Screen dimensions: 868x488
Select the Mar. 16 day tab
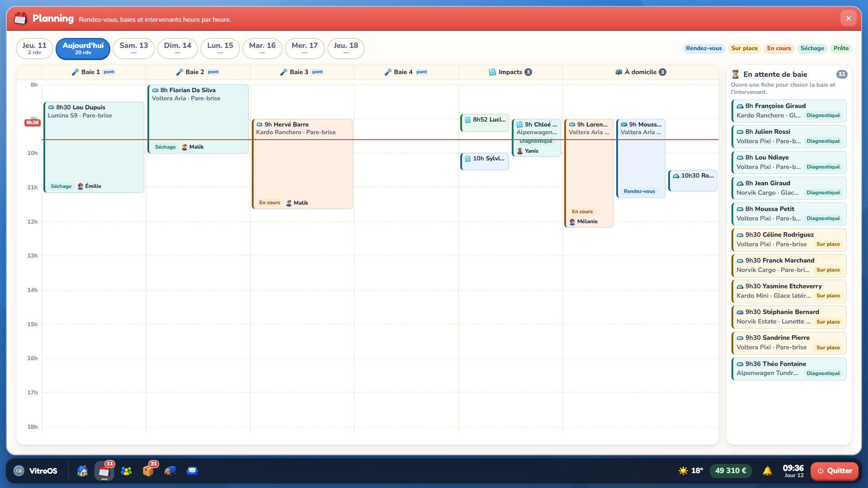262,48
